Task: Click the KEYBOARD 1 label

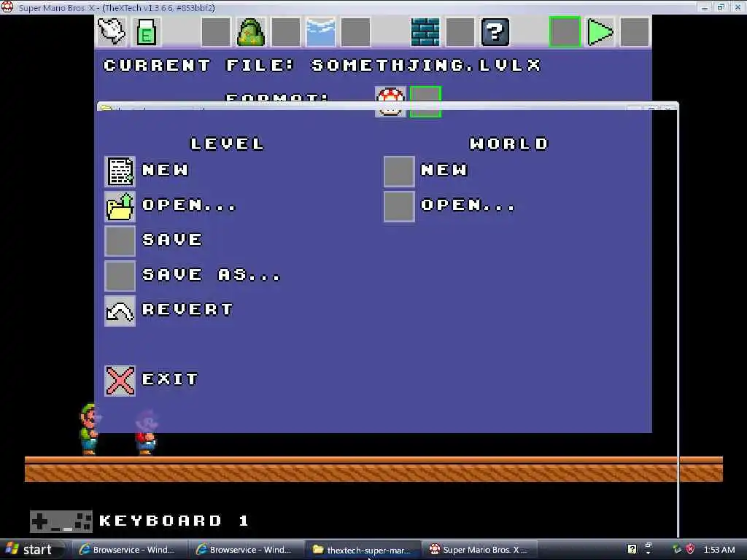Action: 174,521
